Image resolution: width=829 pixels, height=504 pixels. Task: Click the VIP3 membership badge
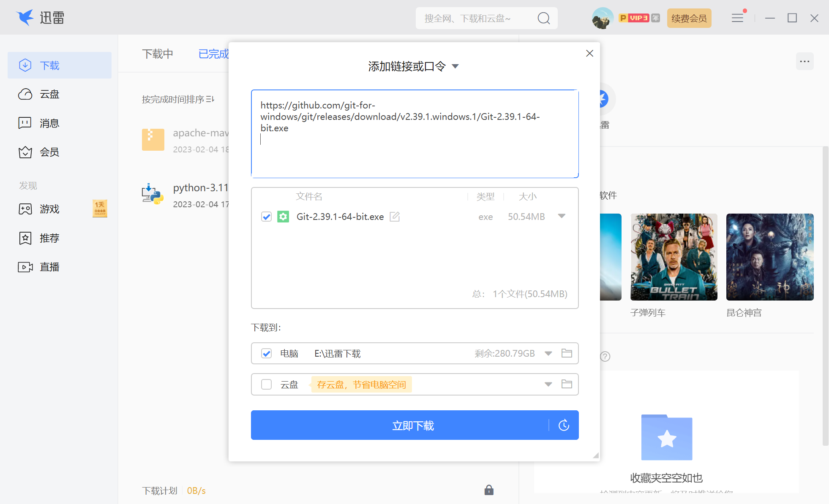pyautogui.click(x=638, y=18)
